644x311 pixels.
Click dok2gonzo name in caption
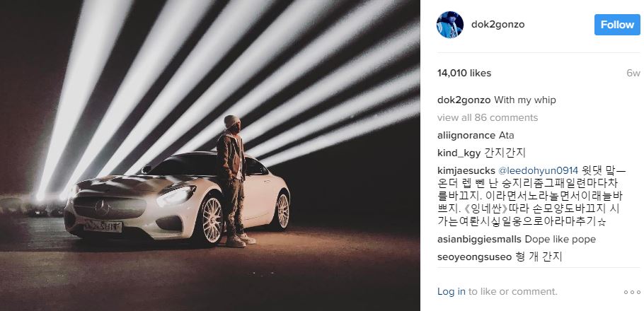click(x=464, y=100)
